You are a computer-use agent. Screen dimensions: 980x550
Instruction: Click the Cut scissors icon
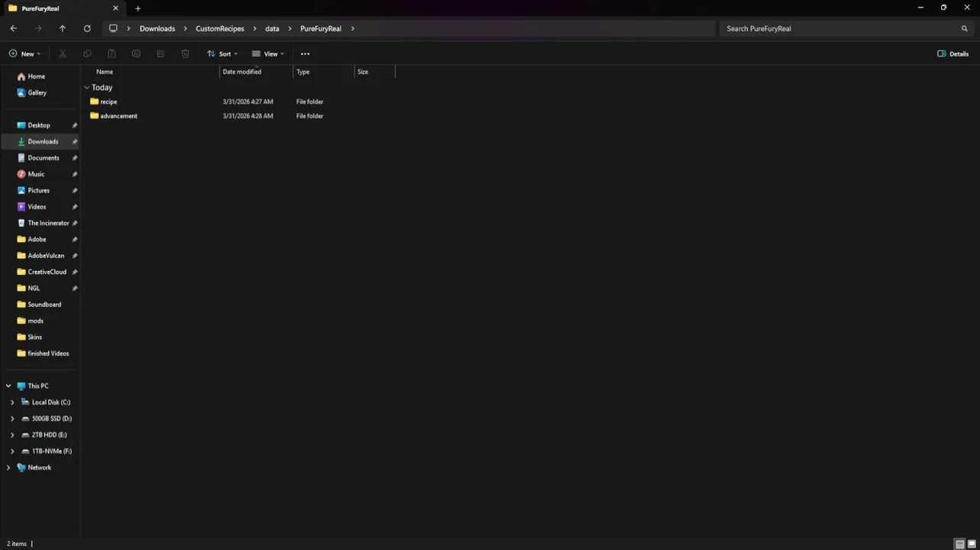click(x=63, y=53)
